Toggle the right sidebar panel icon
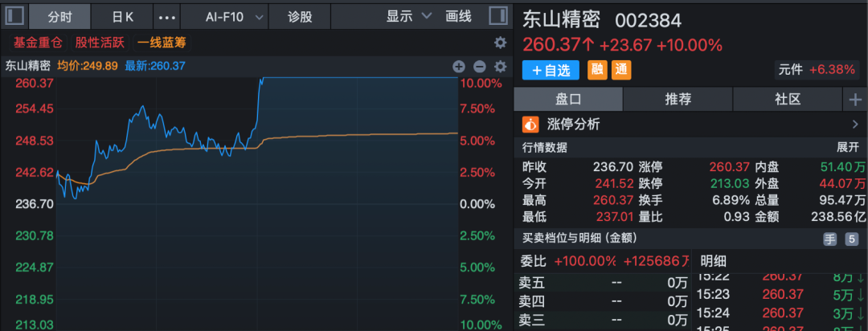Image resolution: width=868 pixels, height=331 pixels. [498, 16]
